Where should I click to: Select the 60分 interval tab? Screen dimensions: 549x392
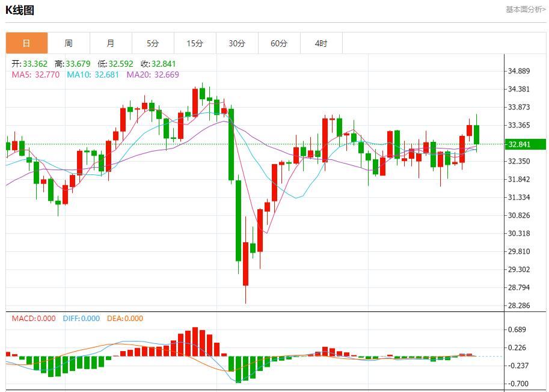[x=279, y=43]
